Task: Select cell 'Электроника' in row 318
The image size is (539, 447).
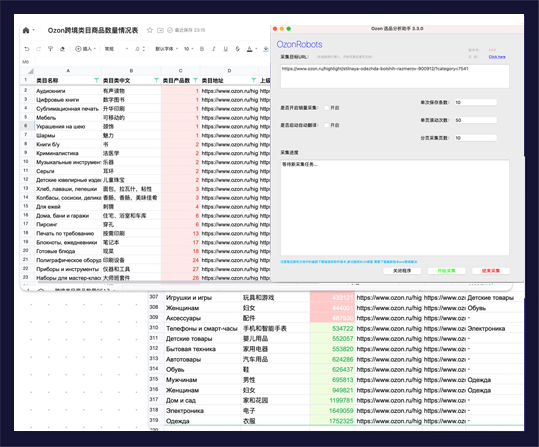Action: pyautogui.click(x=203, y=411)
